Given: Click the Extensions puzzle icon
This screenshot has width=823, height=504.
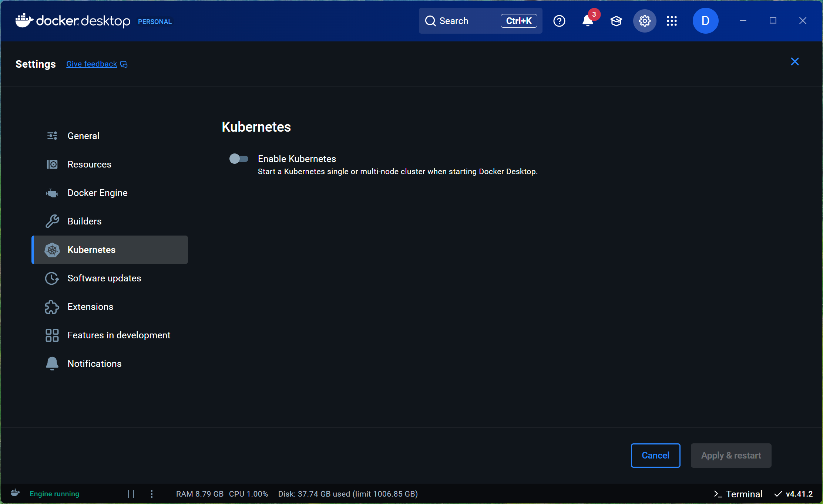Looking at the screenshot, I should pyautogui.click(x=52, y=307).
